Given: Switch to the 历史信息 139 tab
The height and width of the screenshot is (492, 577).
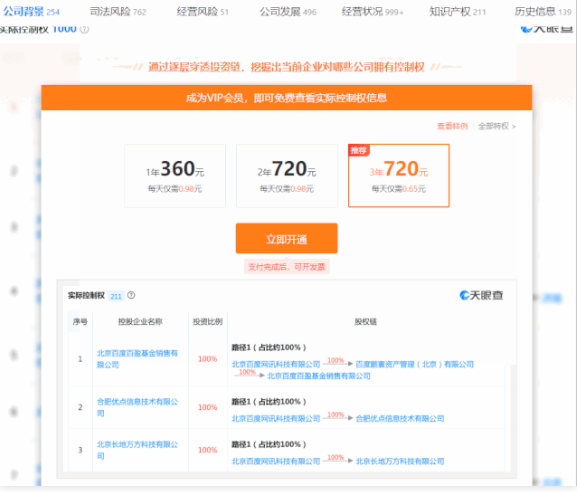Looking at the screenshot, I should tap(543, 11).
